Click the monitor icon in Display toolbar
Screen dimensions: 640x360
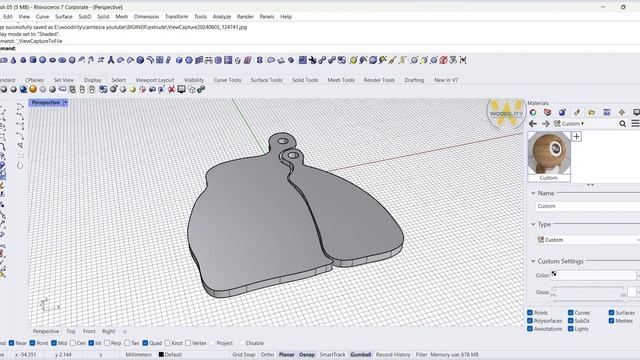coord(181,89)
